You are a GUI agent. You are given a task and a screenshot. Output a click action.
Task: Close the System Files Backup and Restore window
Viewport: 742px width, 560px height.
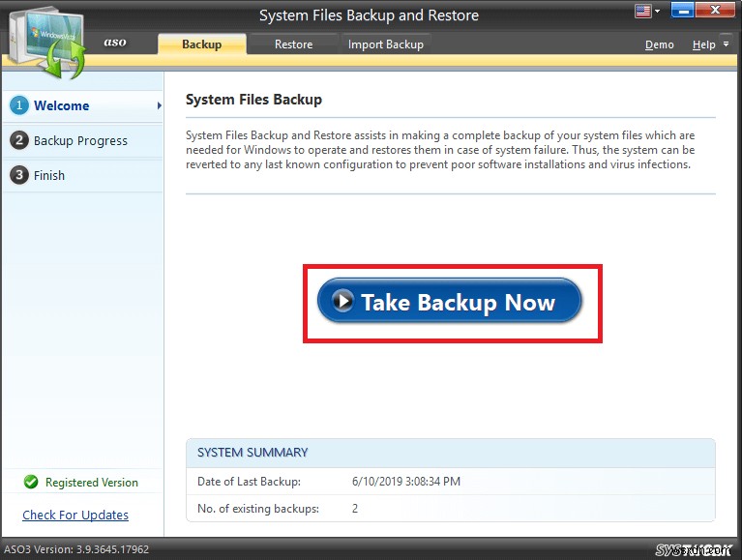[716, 10]
